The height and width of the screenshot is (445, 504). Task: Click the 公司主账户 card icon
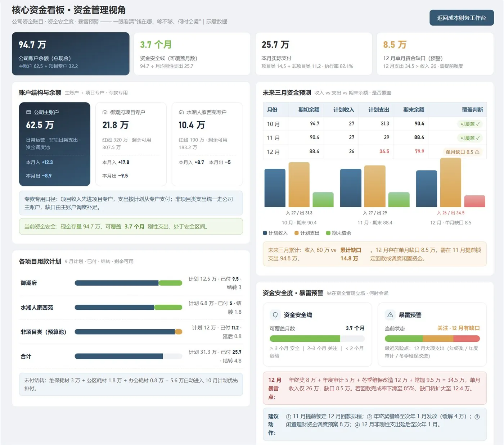(28, 112)
